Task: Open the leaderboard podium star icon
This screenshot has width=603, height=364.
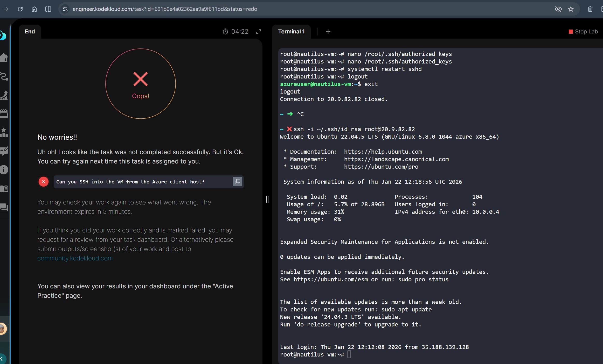Action: 4,132
